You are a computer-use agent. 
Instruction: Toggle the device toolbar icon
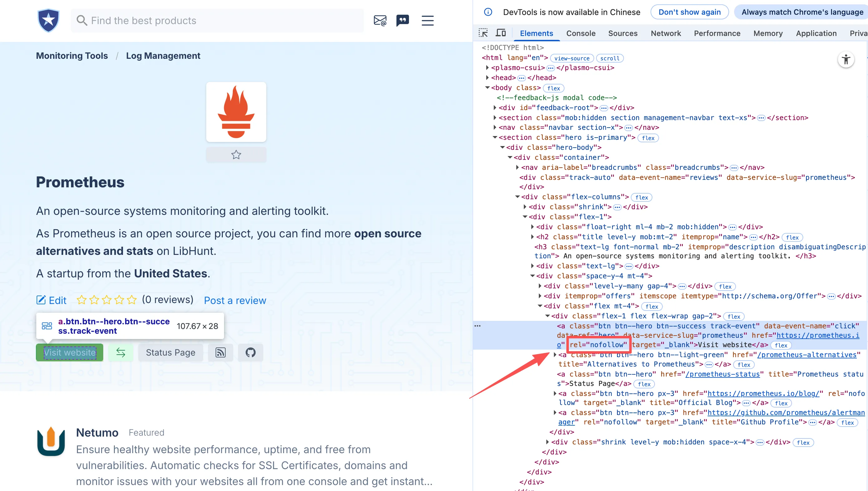click(501, 33)
